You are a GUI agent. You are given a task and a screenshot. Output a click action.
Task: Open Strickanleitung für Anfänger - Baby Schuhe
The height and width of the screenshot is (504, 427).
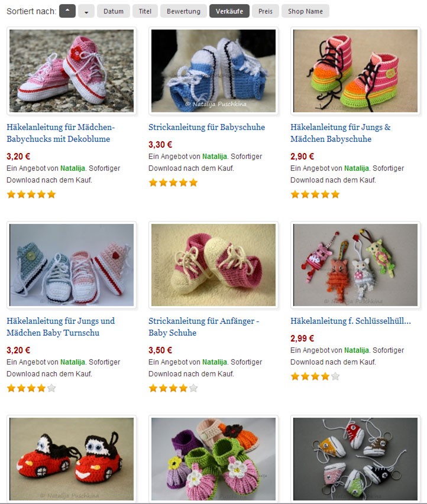tap(203, 327)
